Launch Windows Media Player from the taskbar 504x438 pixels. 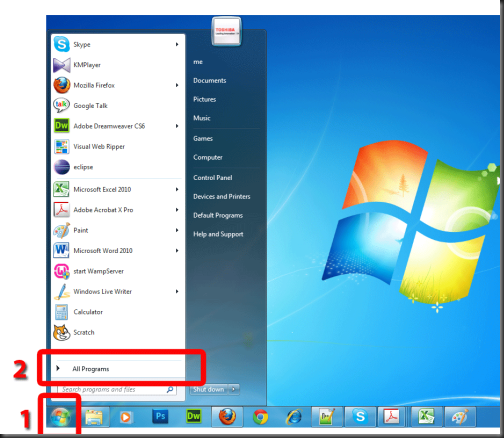point(126,417)
